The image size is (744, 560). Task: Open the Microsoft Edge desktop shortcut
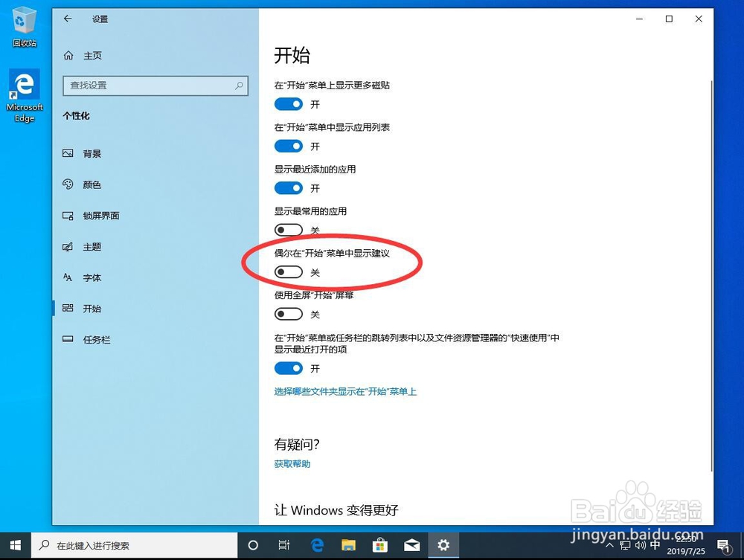pyautogui.click(x=25, y=96)
